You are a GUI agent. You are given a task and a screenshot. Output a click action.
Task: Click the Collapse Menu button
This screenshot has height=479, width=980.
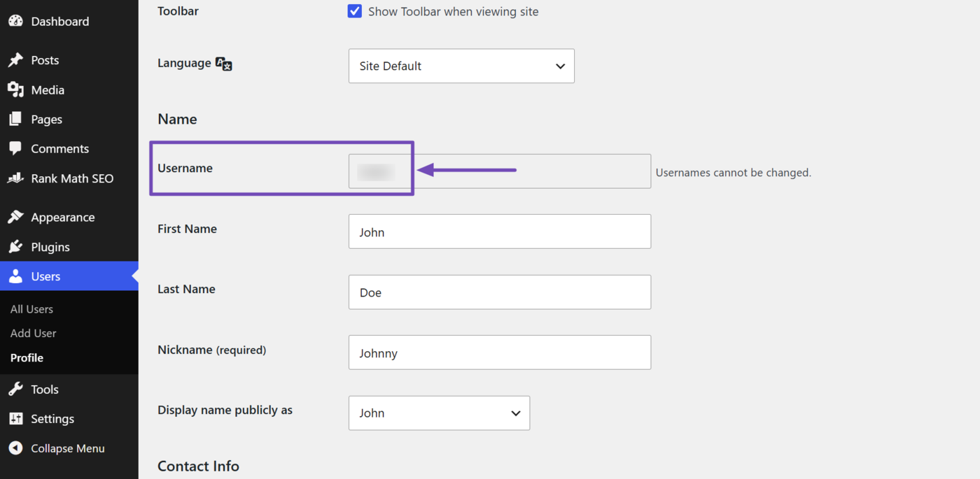tap(69, 448)
